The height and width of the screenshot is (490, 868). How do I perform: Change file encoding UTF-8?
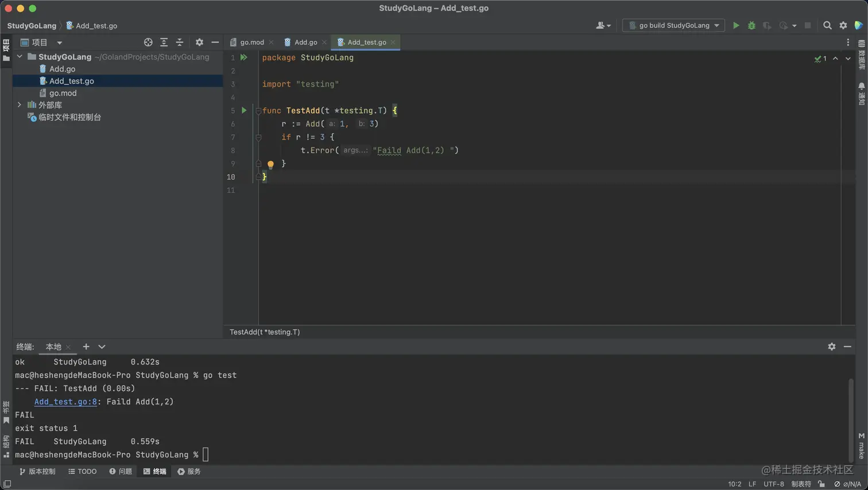pos(774,484)
